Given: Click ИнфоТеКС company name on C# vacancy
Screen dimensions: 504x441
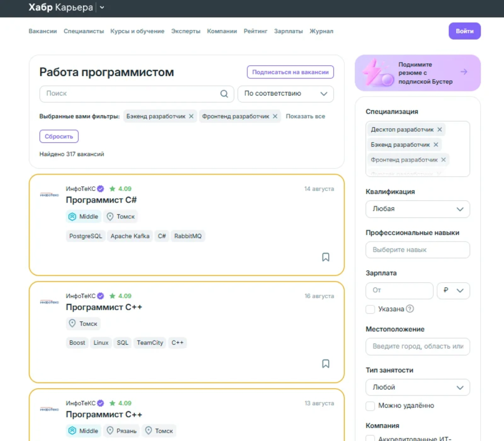Looking at the screenshot, I should pos(80,189).
